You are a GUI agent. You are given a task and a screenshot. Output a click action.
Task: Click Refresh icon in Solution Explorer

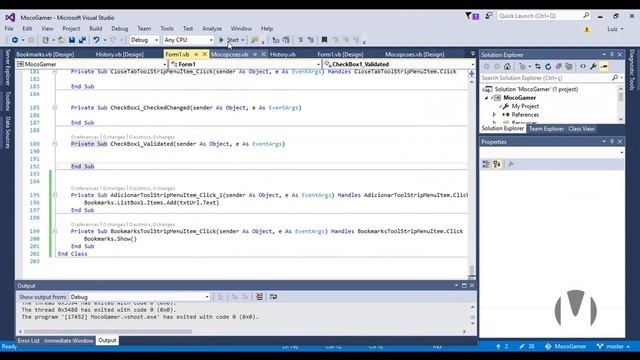click(548, 67)
